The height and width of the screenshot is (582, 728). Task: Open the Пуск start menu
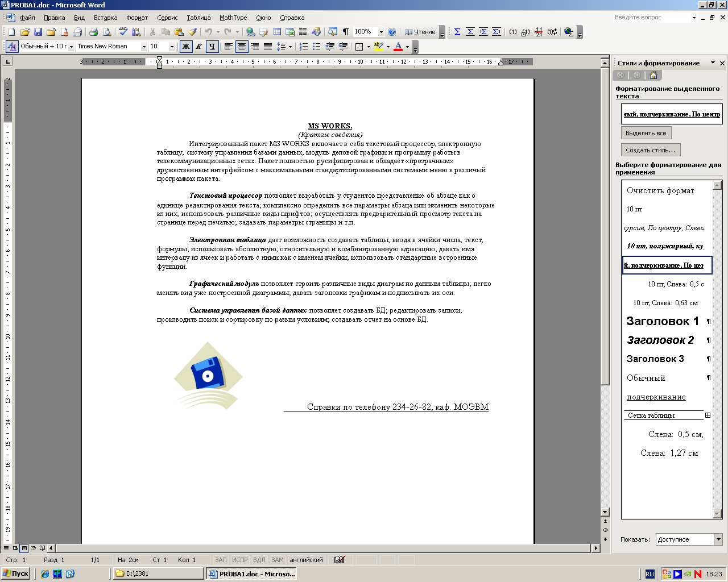15,574
